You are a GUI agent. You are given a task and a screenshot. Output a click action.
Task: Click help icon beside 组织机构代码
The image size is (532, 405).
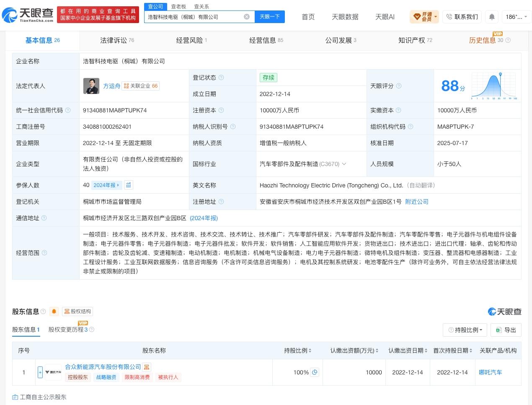click(x=411, y=127)
